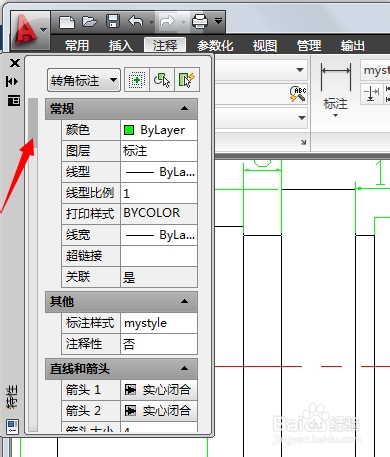Select the 注释 ribbon tab

point(165,45)
